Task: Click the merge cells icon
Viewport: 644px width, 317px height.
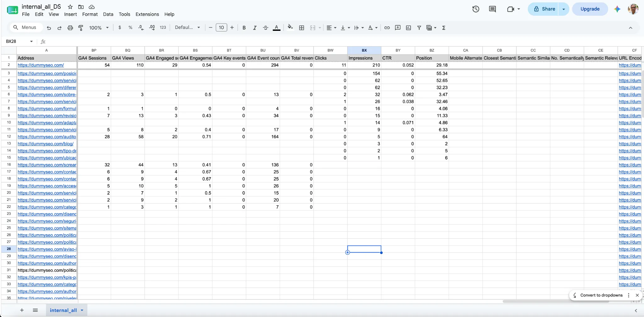Action: (x=313, y=28)
